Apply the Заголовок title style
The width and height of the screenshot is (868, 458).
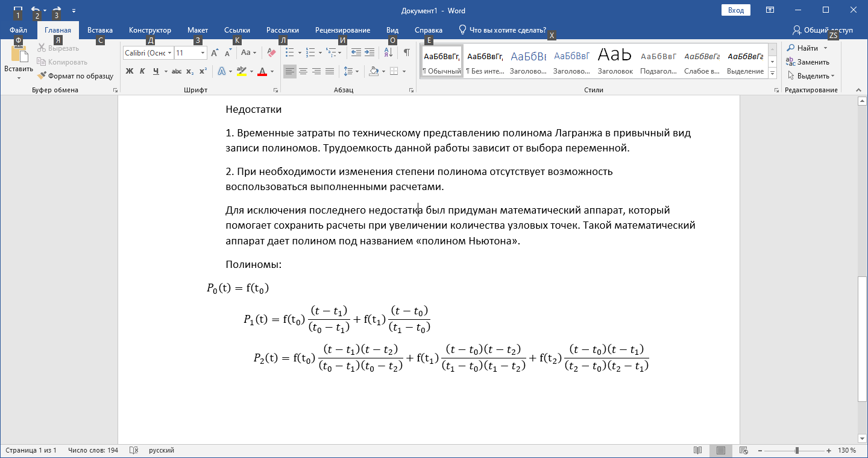615,60
